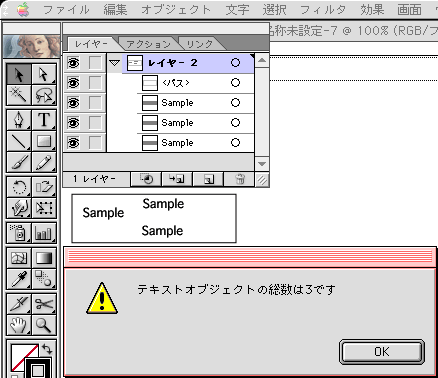This screenshot has width=438, height=378.
Task: Pick the Symbol Sprayer tool
Action: pyautogui.click(x=19, y=233)
